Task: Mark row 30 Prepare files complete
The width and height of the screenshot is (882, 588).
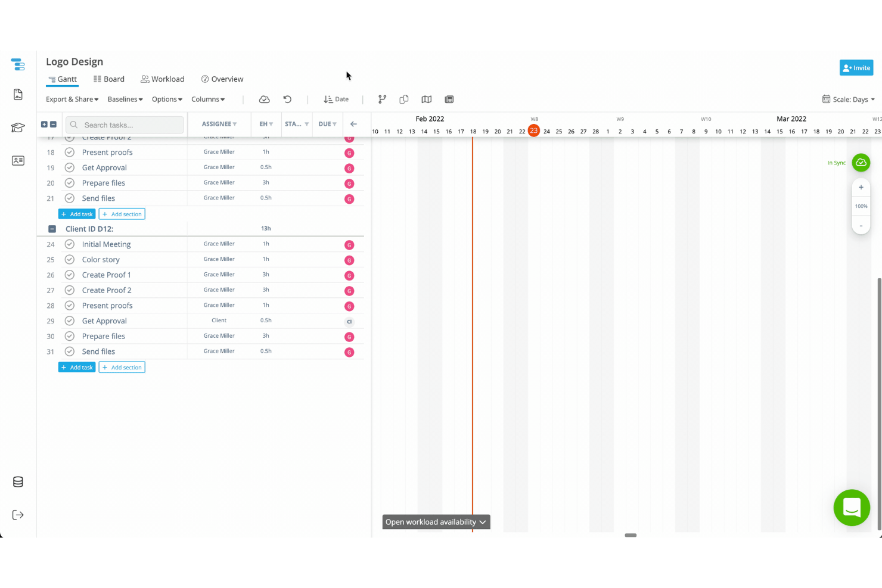Action: (70, 336)
